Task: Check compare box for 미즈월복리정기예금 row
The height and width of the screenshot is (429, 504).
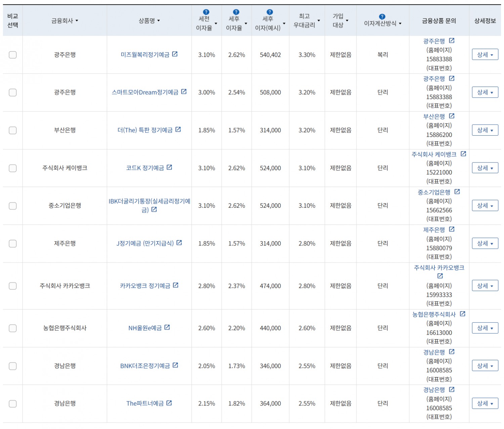Action: pyautogui.click(x=13, y=55)
